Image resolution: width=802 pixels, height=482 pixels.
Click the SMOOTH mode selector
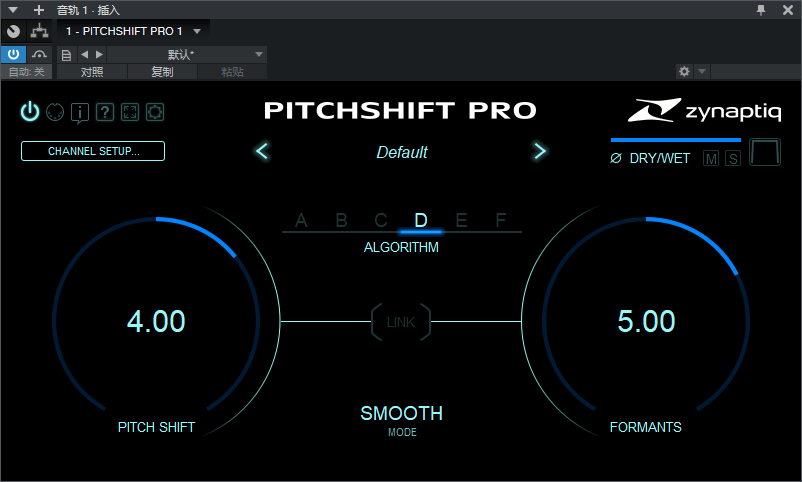(x=402, y=413)
